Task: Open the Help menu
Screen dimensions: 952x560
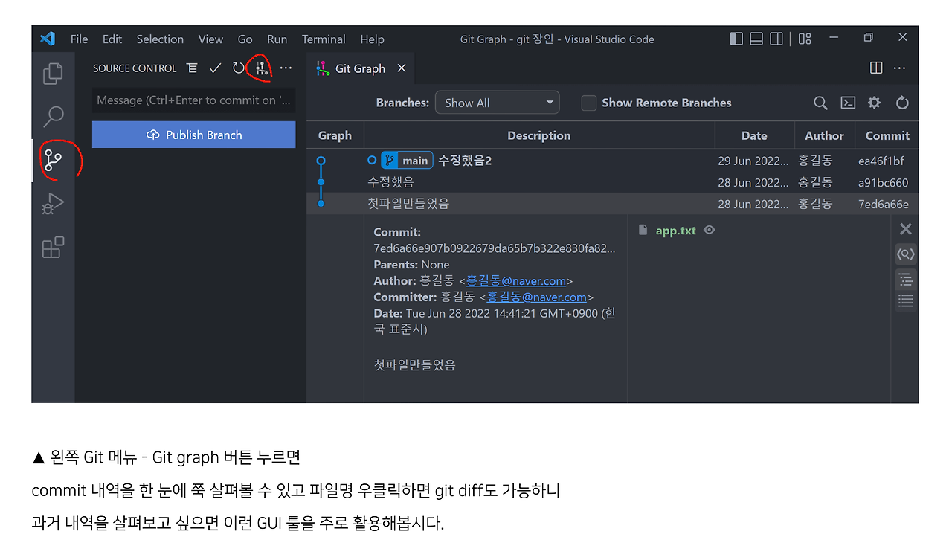Action: tap(372, 39)
